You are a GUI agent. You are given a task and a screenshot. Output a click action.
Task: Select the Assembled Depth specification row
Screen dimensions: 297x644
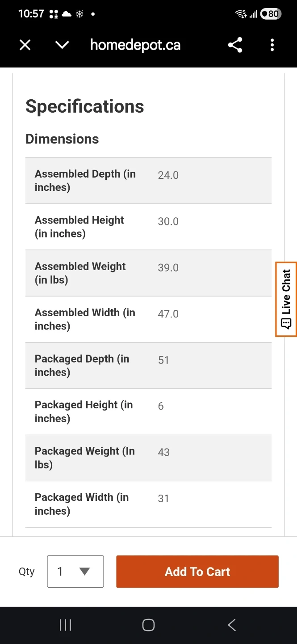click(x=148, y=181)
